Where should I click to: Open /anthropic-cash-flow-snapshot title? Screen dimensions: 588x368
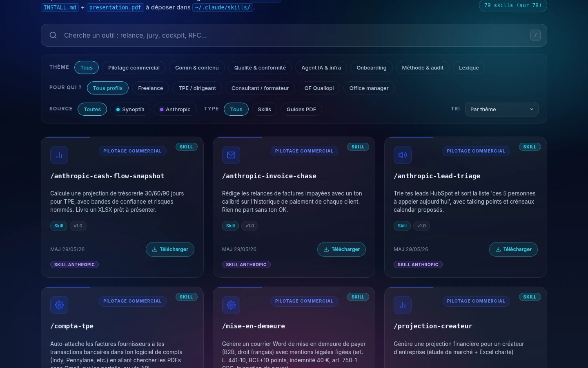pos(107,176)
